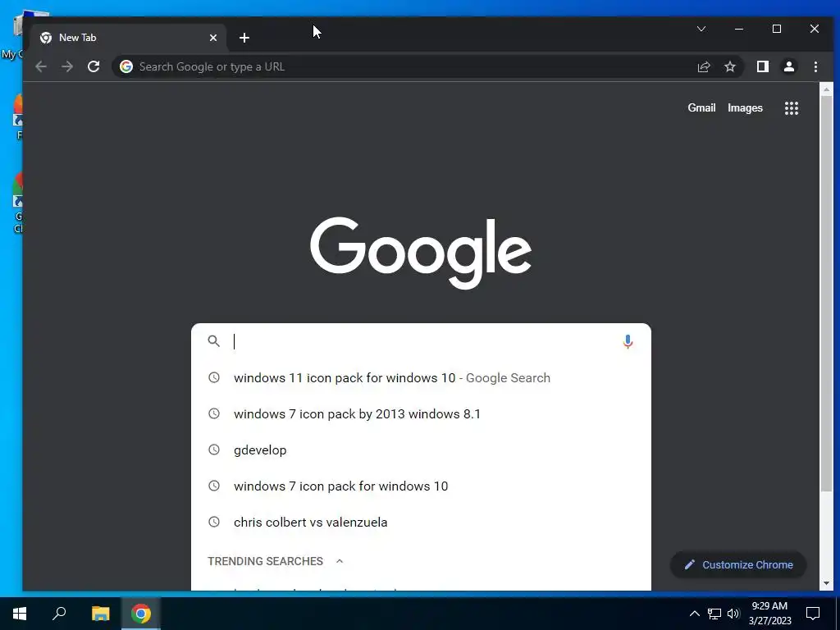Open the notification center icon
Viewport: 840px width, 630px height.
tap(813, 614)
